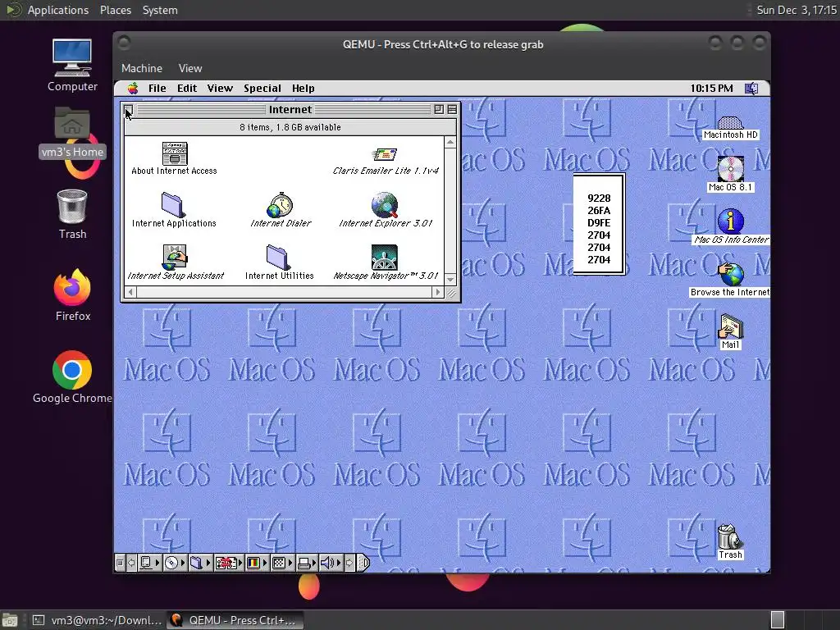Open the Places menu in top panel
Screen dimensions: 840x630
(115, 10)
